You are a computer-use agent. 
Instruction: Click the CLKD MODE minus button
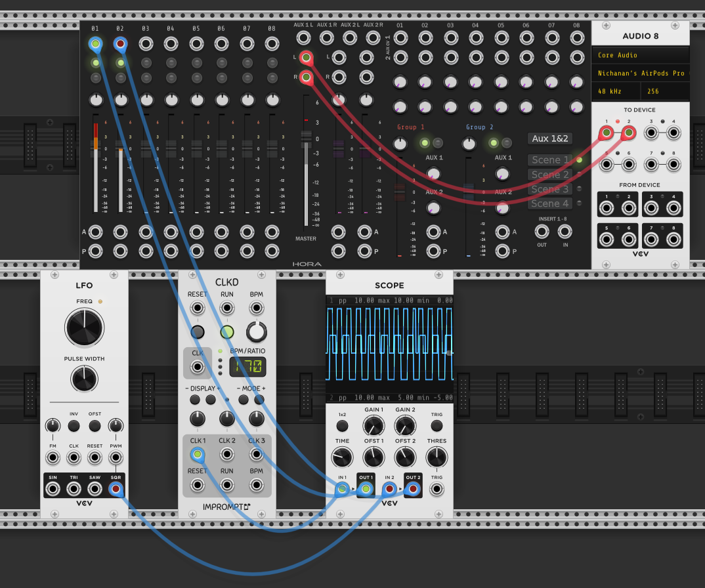tap(244, 400)
